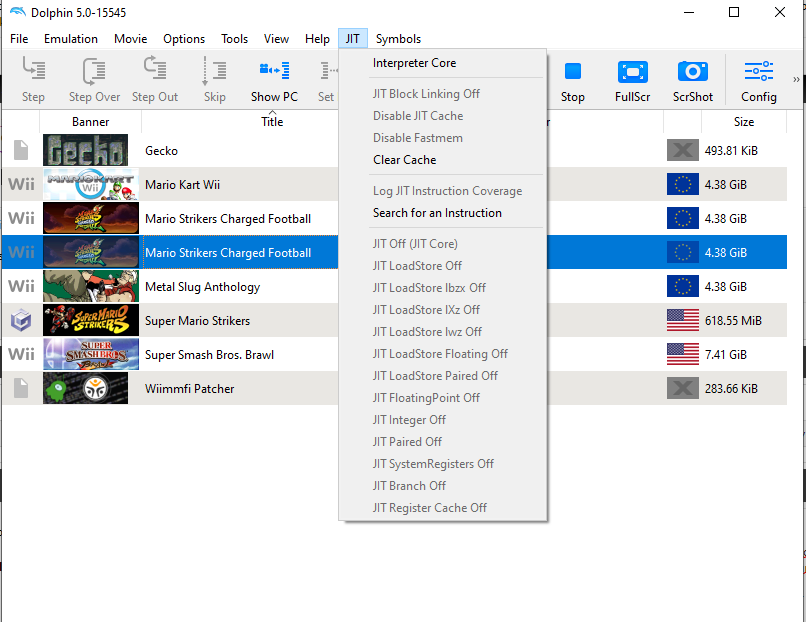
Task: Click the EU flag in the Metal Slug Anthology row
Action: coord(683,286)
